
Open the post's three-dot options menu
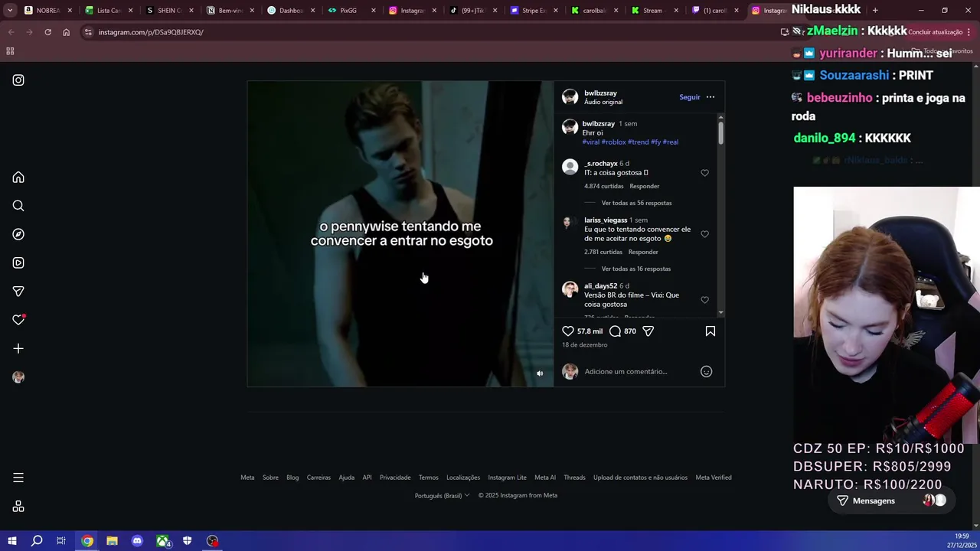tap(710, 97)
